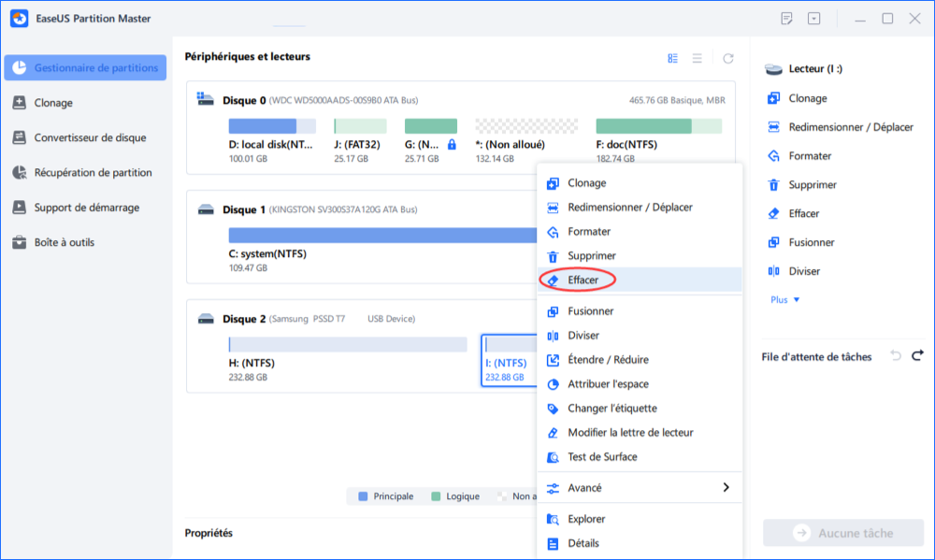Click the Aucune tâche button
The width and height of the screenshot is (935, 560).
[842, 533]
